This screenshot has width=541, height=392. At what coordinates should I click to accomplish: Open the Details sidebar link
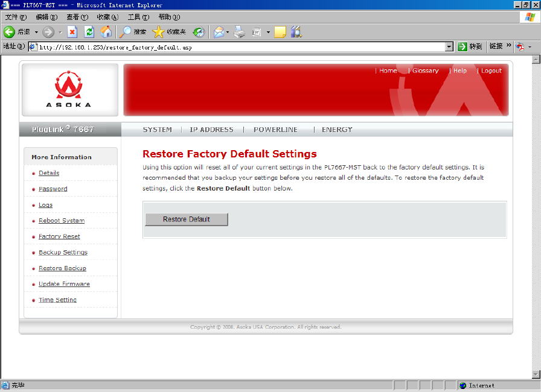[49, 173]
